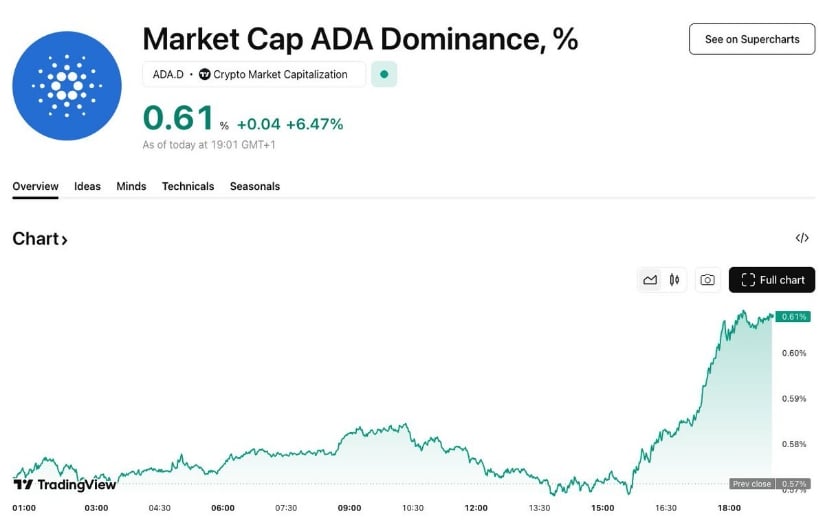Click See on Supercharts button

[x=752, y=39]
